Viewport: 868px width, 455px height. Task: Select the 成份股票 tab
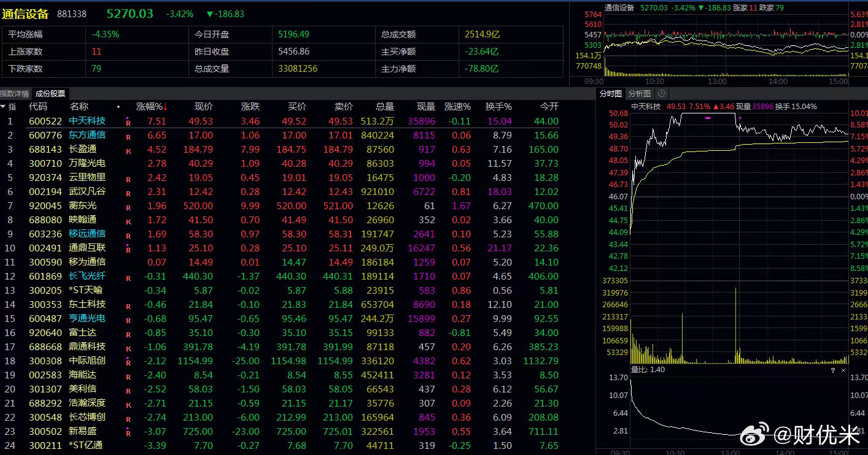pos(50,94)
